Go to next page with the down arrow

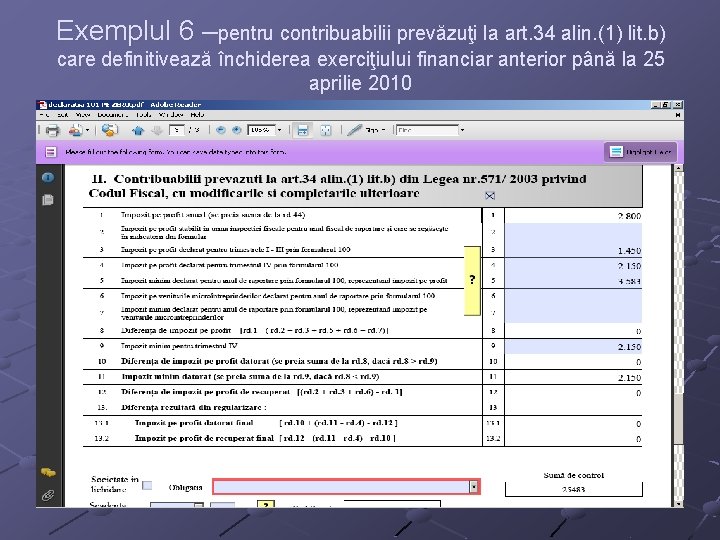[x=157, y=131]
